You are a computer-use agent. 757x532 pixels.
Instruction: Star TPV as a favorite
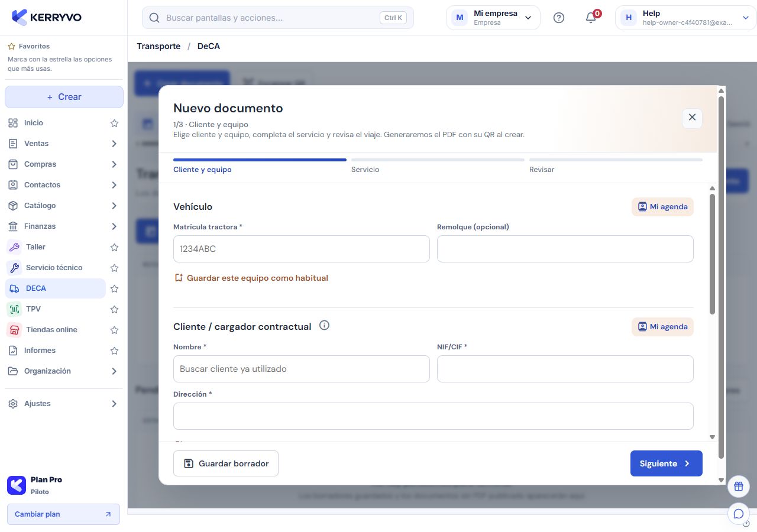(x=115, y=309)
